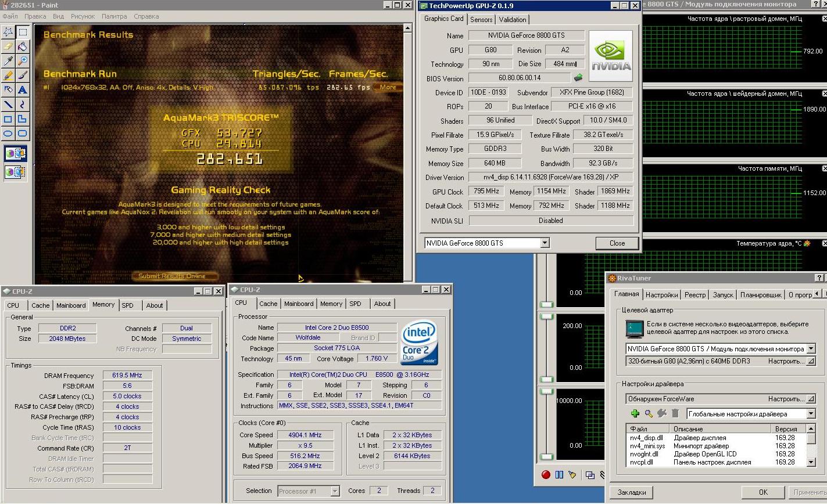Screen dimensions: 827x504
Task: Select the Free-Form Select tool in Paint
Action: [x=8, y=32]
